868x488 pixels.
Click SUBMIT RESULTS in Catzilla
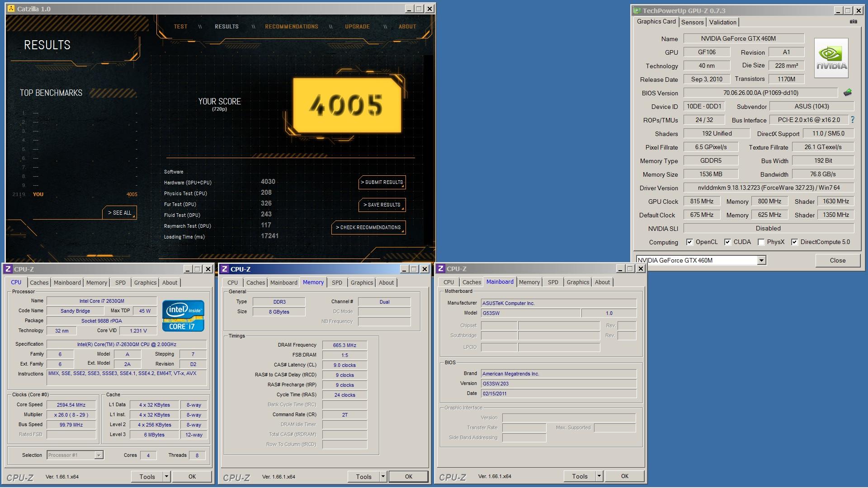(382, 182)
